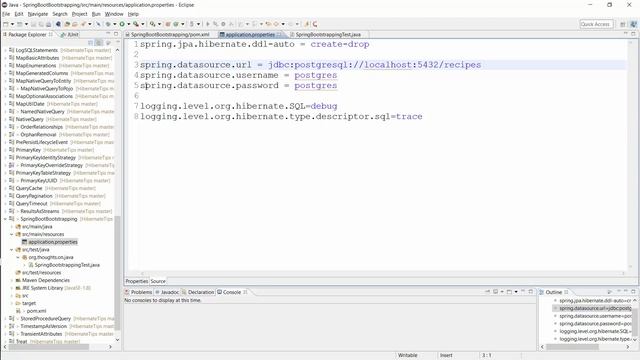Open the Window menu
The image size is (640, 360).
(x=114, y=14)
